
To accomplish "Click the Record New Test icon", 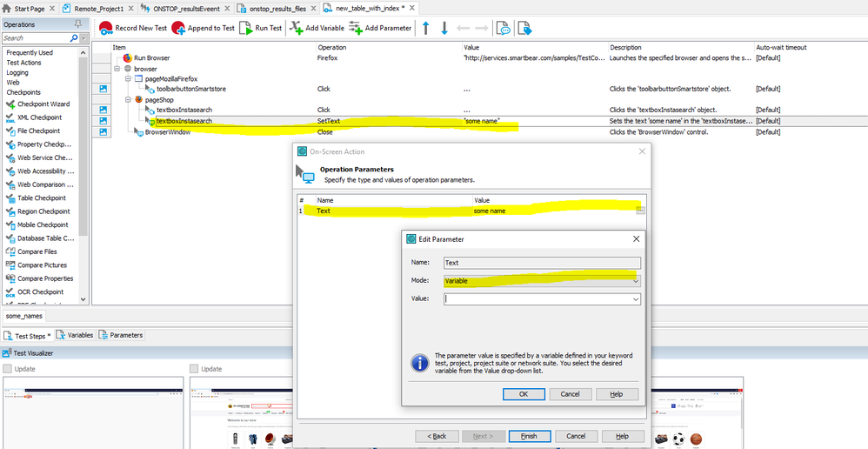I will click(x=104, y=28).
